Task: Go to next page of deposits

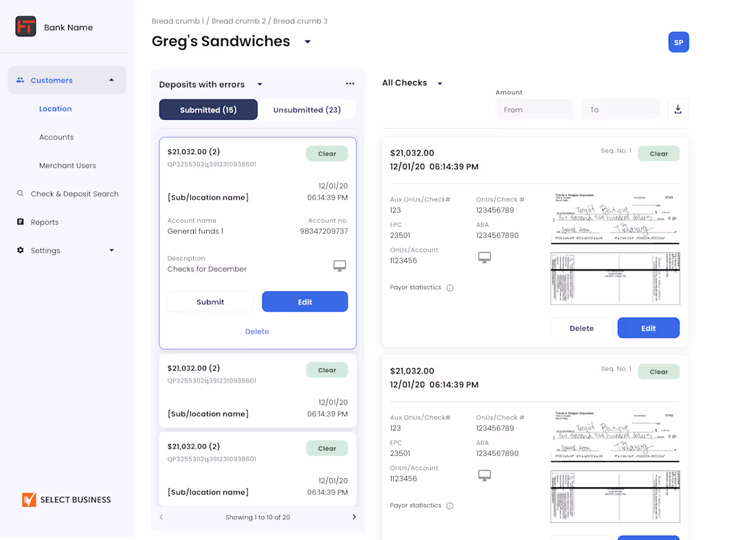Action: (x=354, y=517)
